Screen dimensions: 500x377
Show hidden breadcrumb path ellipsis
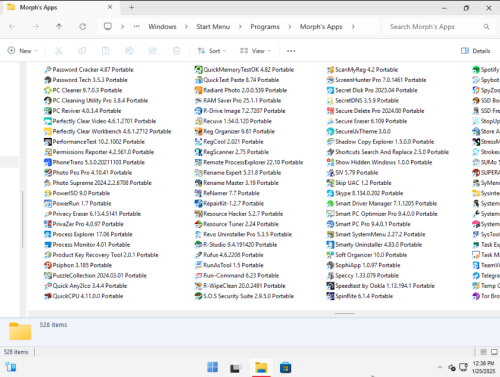(x=136, y=27)
